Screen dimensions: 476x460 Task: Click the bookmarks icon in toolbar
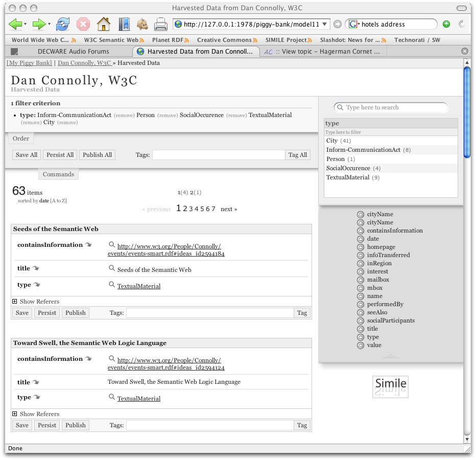(124, 24)
